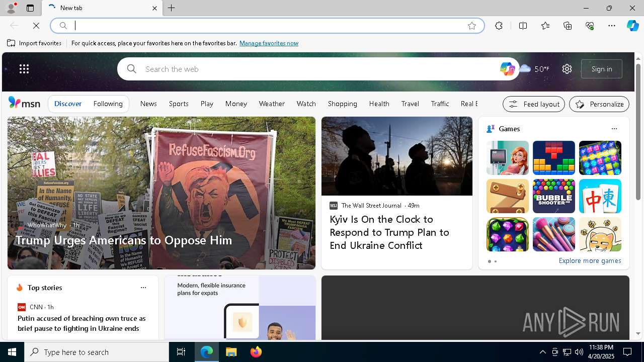Open the red tetris block puzzle game

click(x=553, y=158)
